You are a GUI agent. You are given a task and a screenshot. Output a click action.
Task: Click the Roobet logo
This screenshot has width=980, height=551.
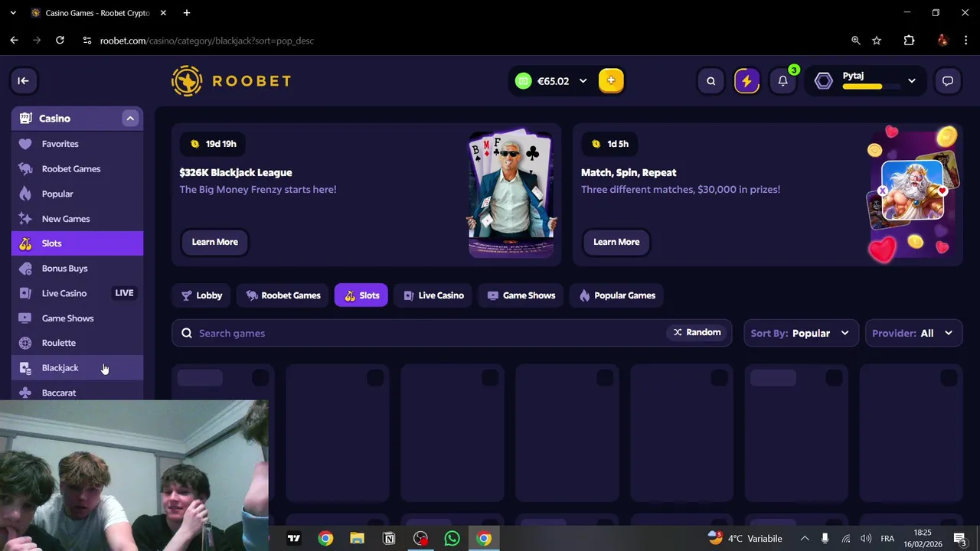pos(231,80)
